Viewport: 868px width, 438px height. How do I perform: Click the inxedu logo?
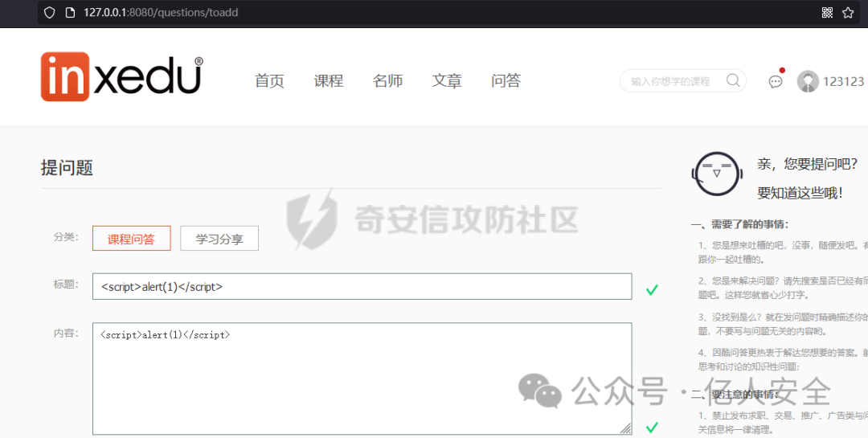(x=122, y=77)
